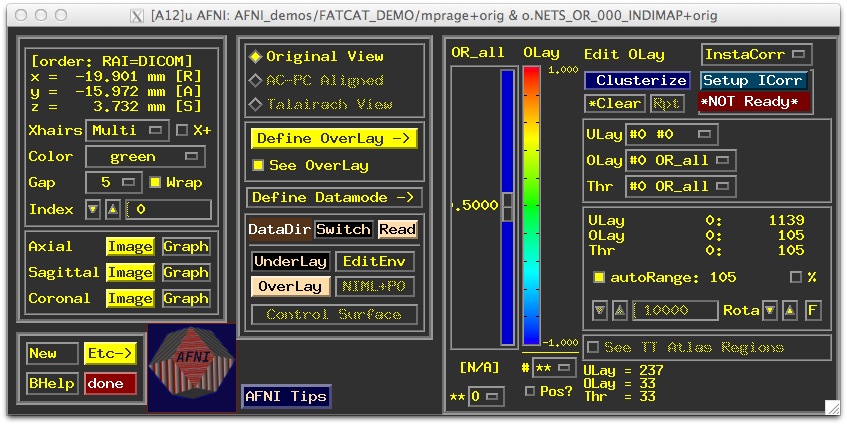Click the UnderLay button
Viewport: 847px width, 425px height.
point(291,262)
